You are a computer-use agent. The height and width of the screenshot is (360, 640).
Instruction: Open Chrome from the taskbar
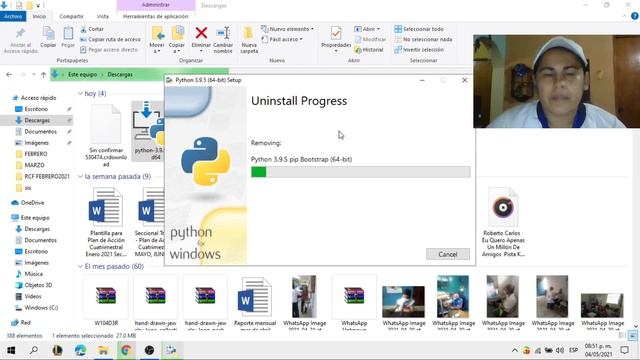(126, 350)
